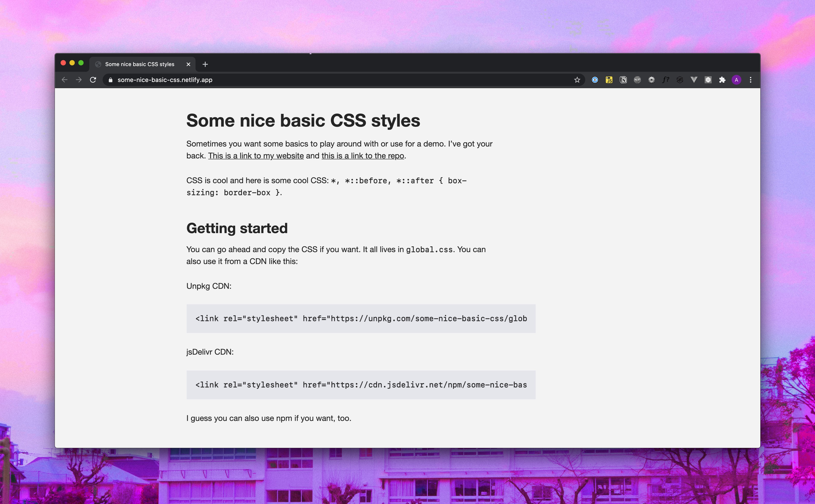Open the extensions puzzle-piece menu

(x=722, y=80)
